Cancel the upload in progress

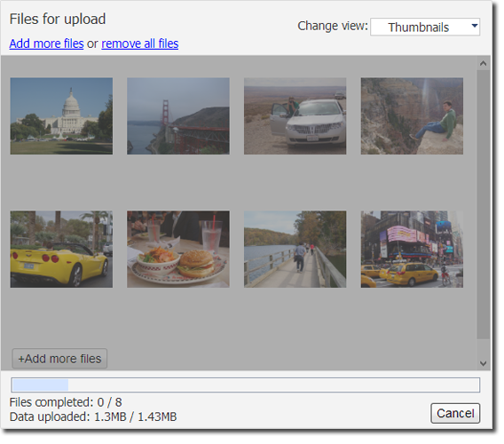(455, 413)
